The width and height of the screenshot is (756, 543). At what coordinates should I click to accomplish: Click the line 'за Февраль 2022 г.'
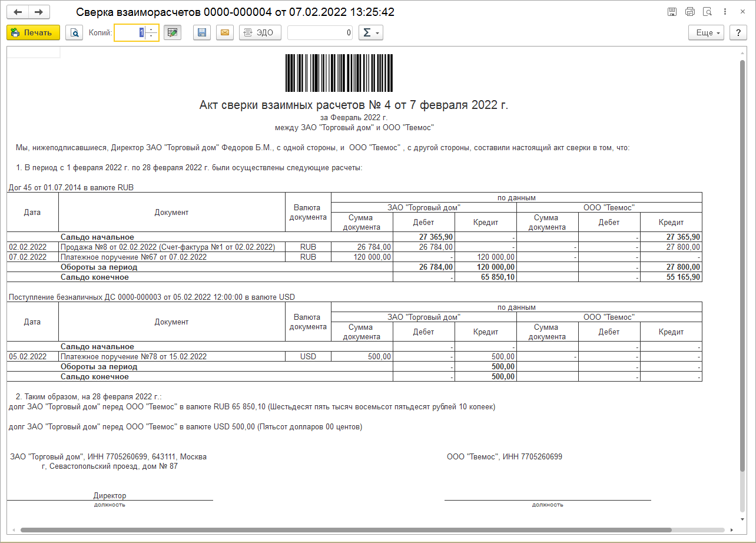pos(353,118)
